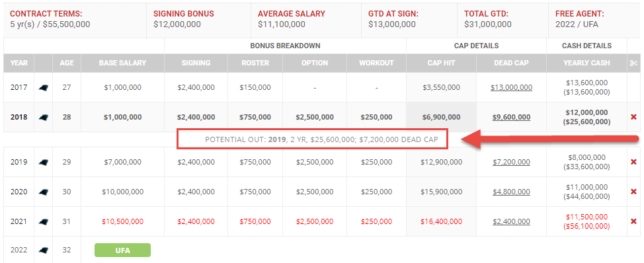Click the Yearly Cash column header
The width and height of the screenshot is (644, 263).
[x=586, y=63]
